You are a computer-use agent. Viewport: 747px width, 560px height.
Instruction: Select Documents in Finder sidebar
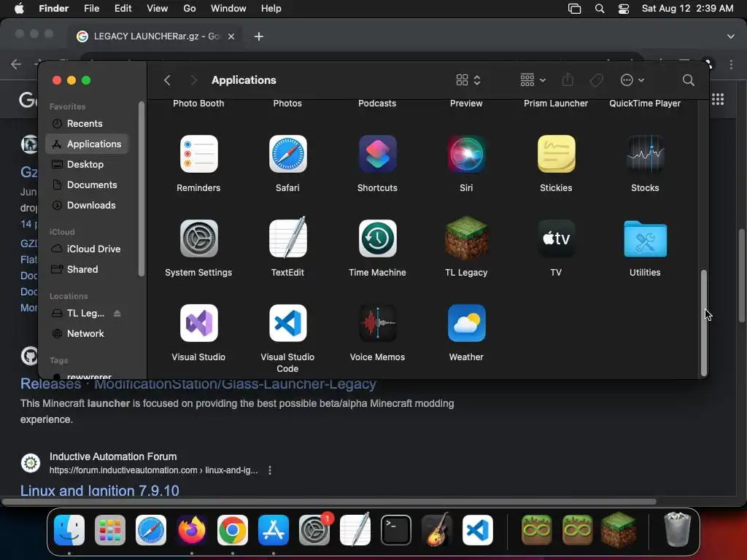87,184
